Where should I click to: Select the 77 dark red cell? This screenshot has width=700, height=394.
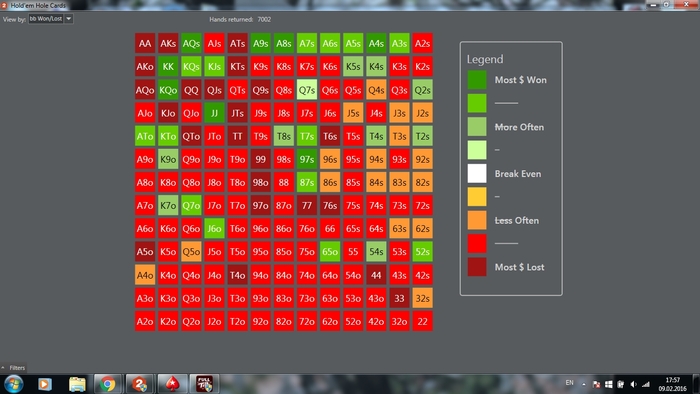coord(307,205)
